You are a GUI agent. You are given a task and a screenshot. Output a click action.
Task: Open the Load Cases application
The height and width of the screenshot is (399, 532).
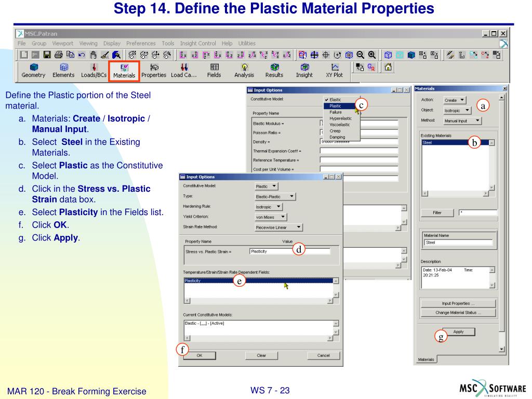tap(183, 71)
